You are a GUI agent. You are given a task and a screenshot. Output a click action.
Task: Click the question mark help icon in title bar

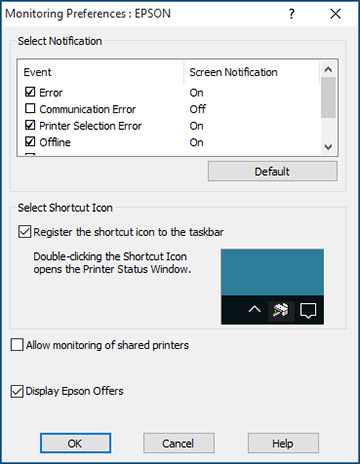tap(291, 14)
